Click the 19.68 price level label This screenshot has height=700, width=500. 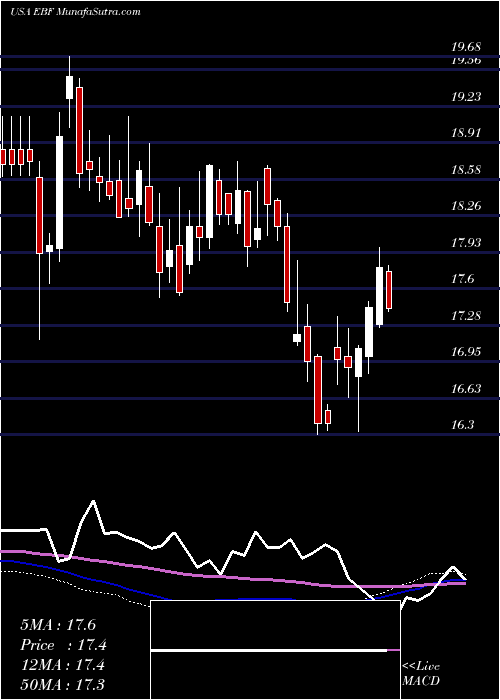466,47
